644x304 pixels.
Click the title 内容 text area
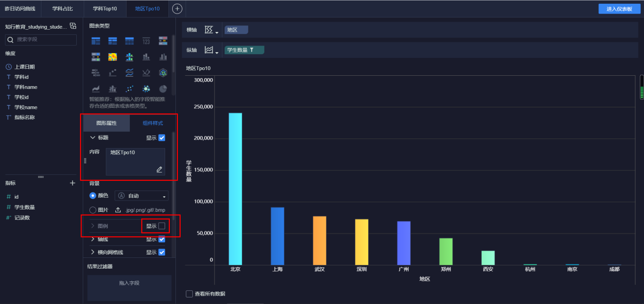(x=135, y=162)
